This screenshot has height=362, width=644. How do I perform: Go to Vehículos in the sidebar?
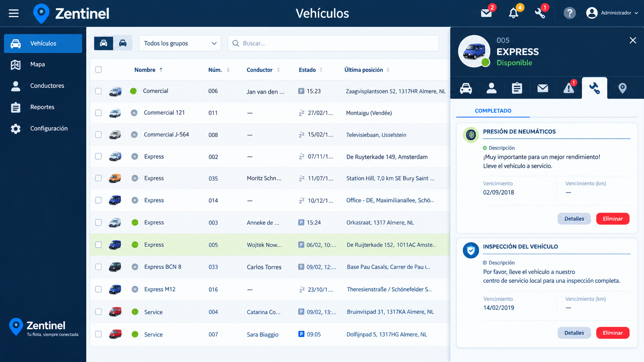[43, 43]
